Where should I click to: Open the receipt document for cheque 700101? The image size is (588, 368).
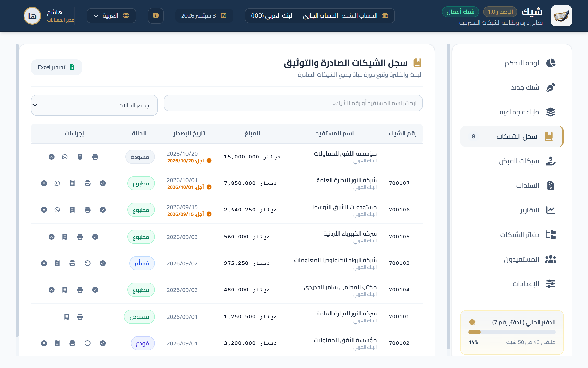coord(67,317)
